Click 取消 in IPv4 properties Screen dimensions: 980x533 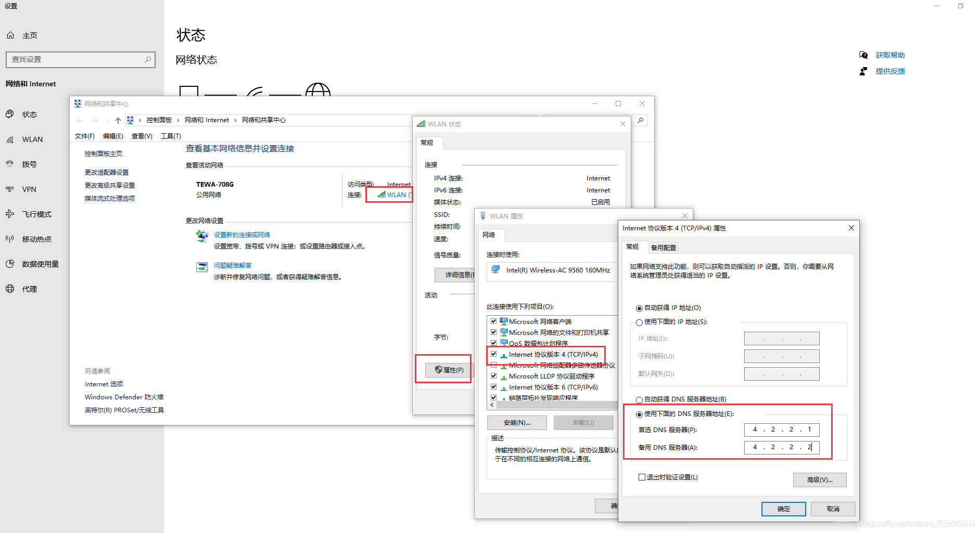pyautogui.click(x=833, y=509)
